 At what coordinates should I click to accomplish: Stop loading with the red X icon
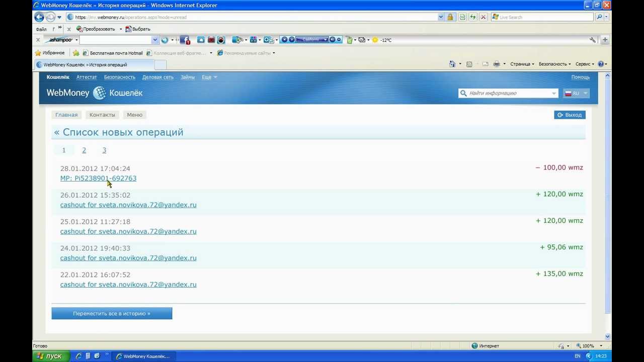pyautogui.click(x=484, y=17)
